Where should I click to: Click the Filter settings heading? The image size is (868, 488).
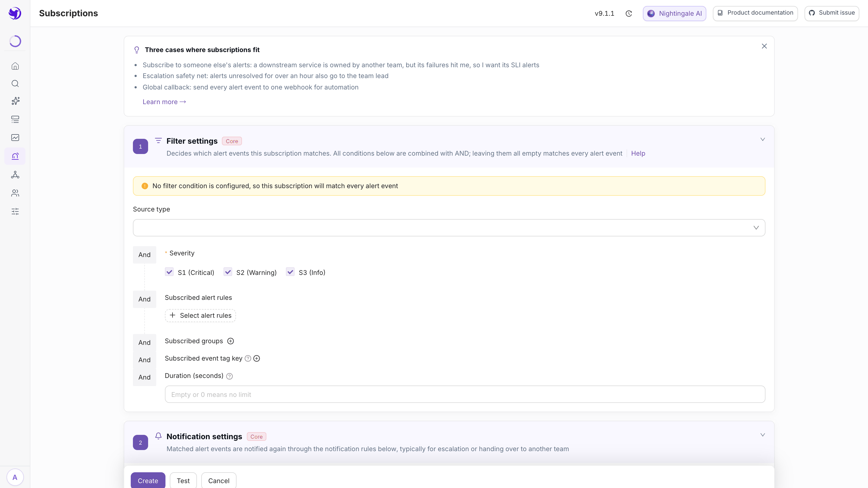tap(192, 141)
